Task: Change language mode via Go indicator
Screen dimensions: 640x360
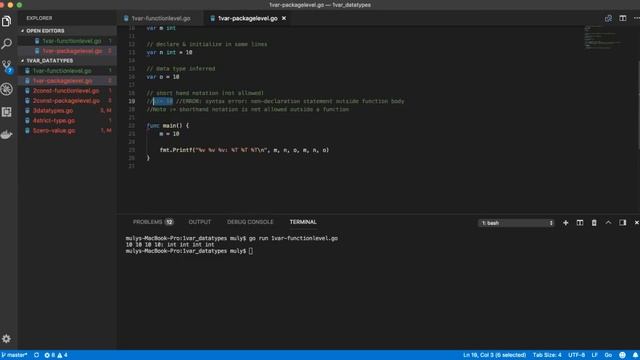Action: pyautogui.click(x=608, y=355)
